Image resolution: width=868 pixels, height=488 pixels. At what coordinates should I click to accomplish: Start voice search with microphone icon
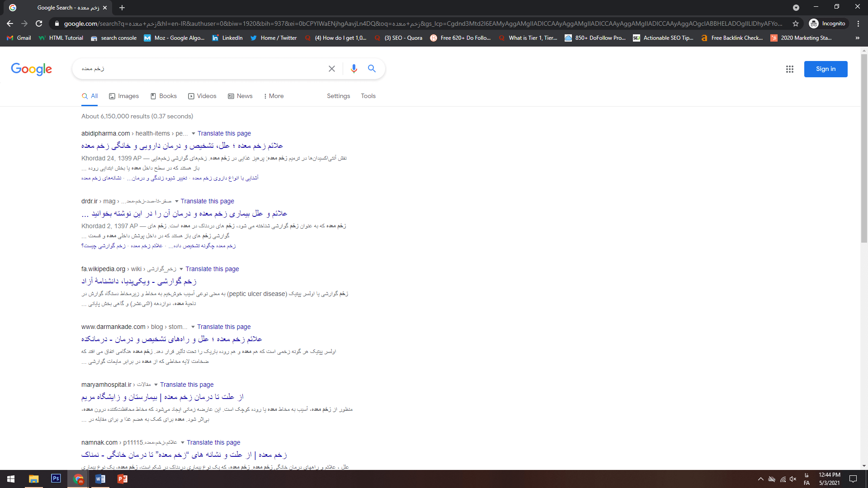354,69
